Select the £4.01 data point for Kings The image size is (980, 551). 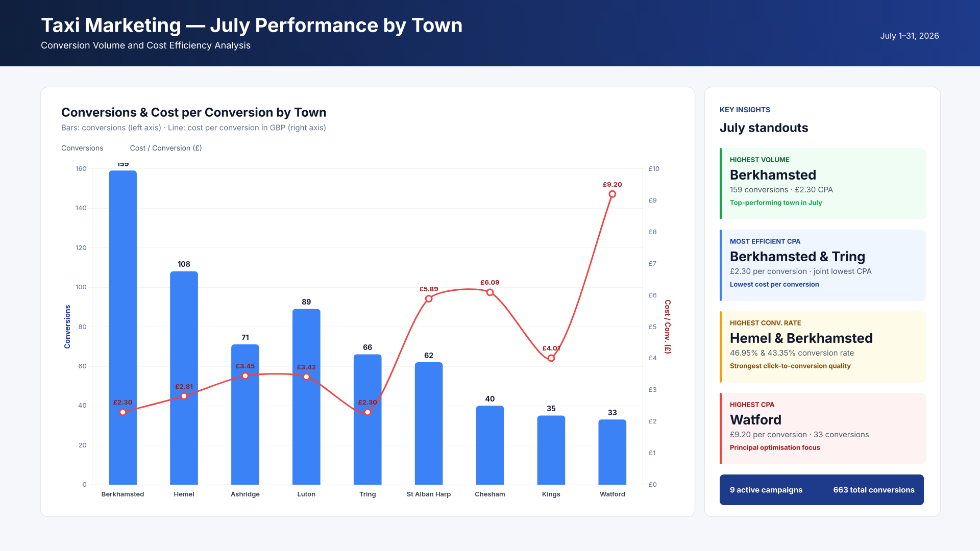click(551, 358)
